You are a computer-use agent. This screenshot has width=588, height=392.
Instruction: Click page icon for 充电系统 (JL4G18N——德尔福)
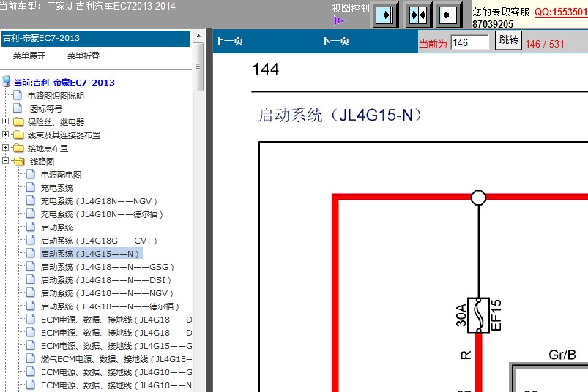pyautogui.click(x=31, y=214)
